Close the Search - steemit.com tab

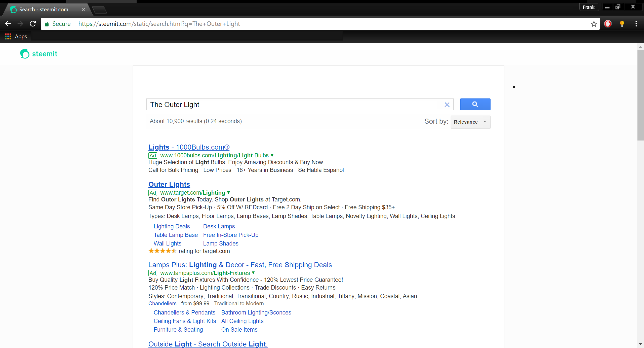pos(83,10)
